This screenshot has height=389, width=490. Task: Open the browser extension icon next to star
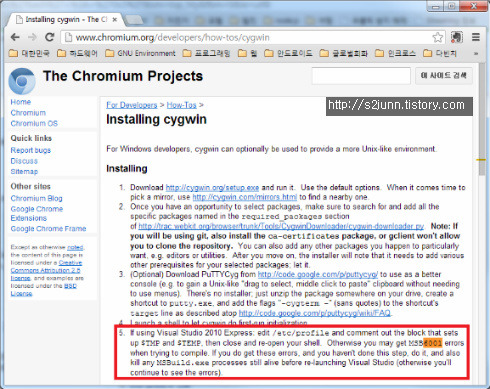456,37
